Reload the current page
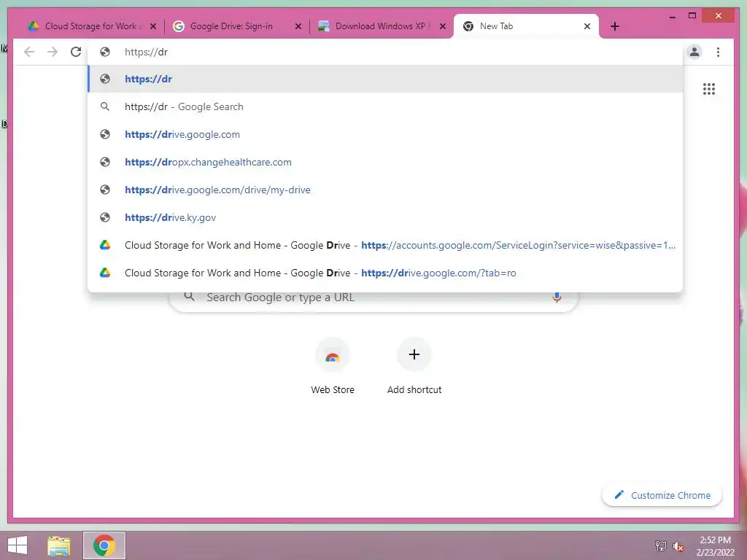This screenshot has height=560, width=747. (76, 52)
